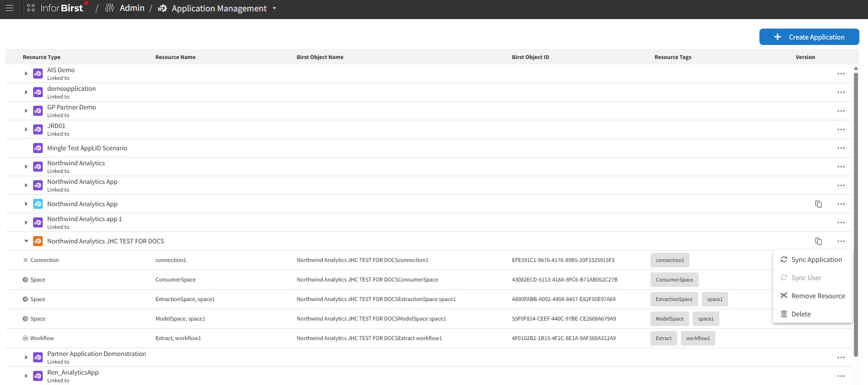Click resource name 'ExtractionSpace, space1'
Image resolution: width=868 pixels, height=385 pixels.
[x=185, y=299]
